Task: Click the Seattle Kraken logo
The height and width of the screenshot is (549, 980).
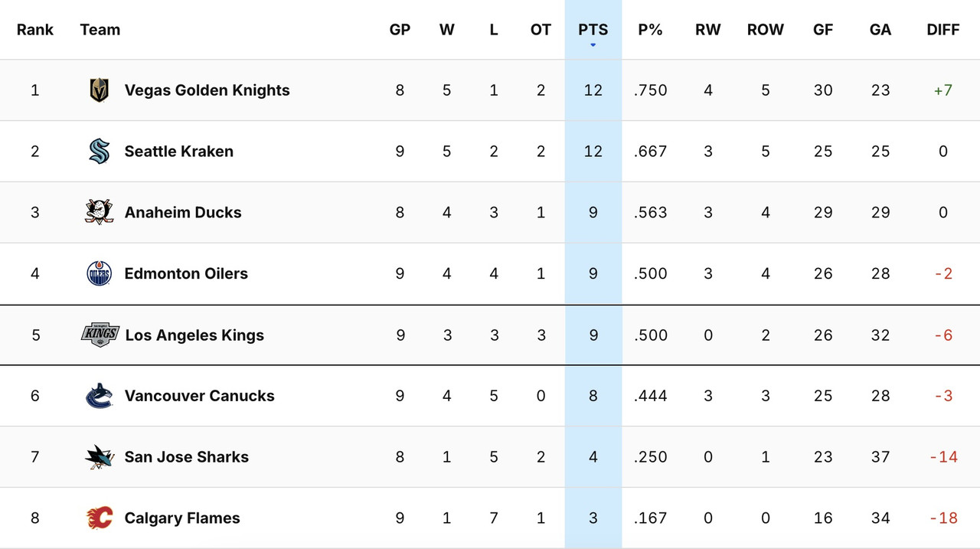Action: [99, 151]
